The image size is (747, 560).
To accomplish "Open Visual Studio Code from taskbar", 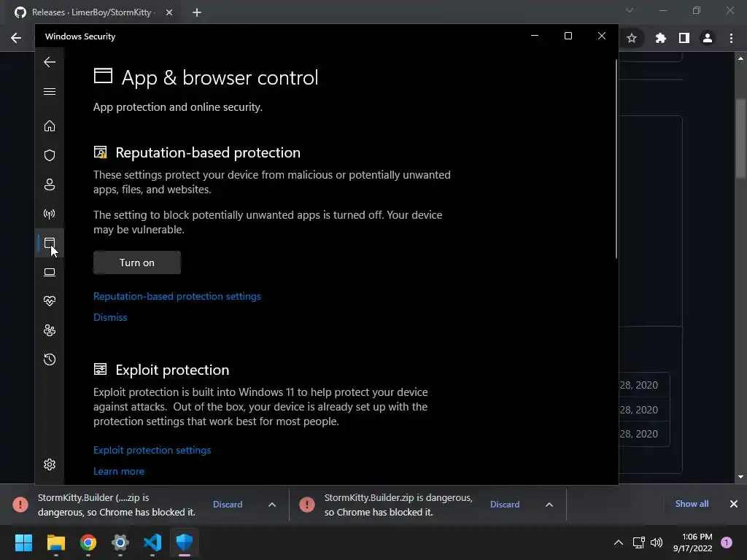I will click(x=152, y=542).
